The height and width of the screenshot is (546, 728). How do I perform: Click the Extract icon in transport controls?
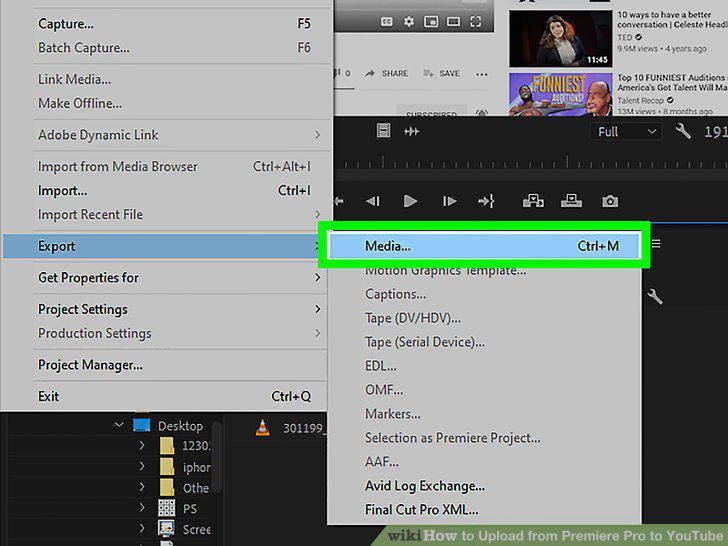(572, 201)
